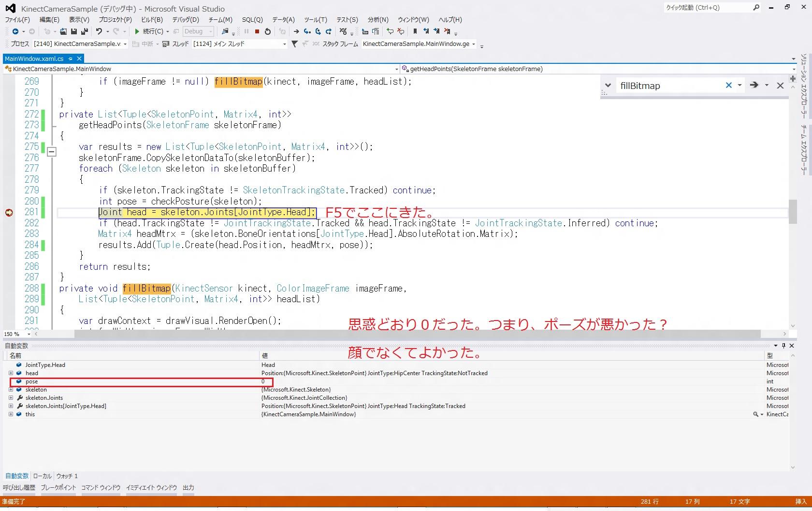Click the Navigate Backward arrow icon
812x511 pixels.
click(x=15, y=31)
